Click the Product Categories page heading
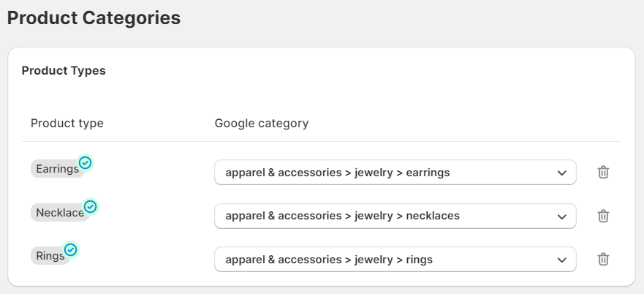Screen dimensions: 644x294 tap(94, 18)
